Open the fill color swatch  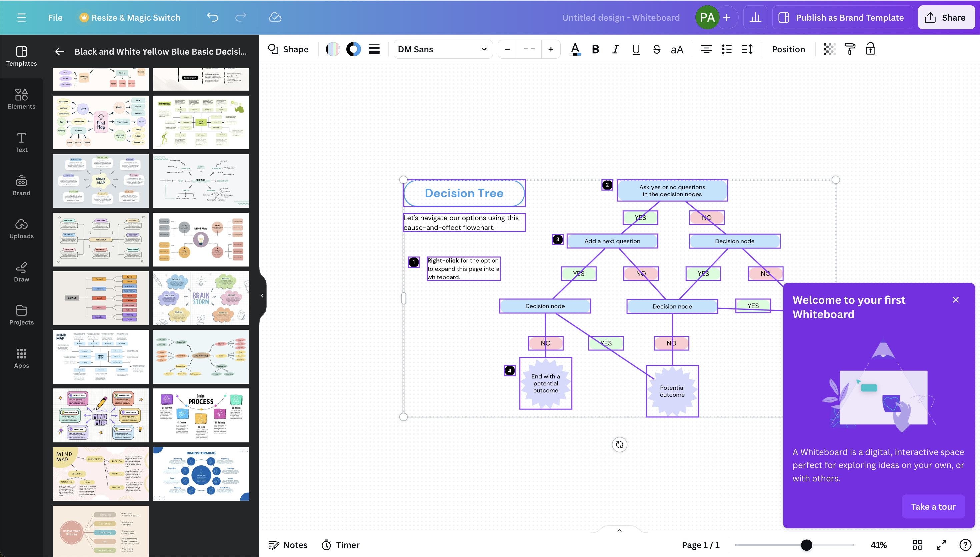coord(333,49)
